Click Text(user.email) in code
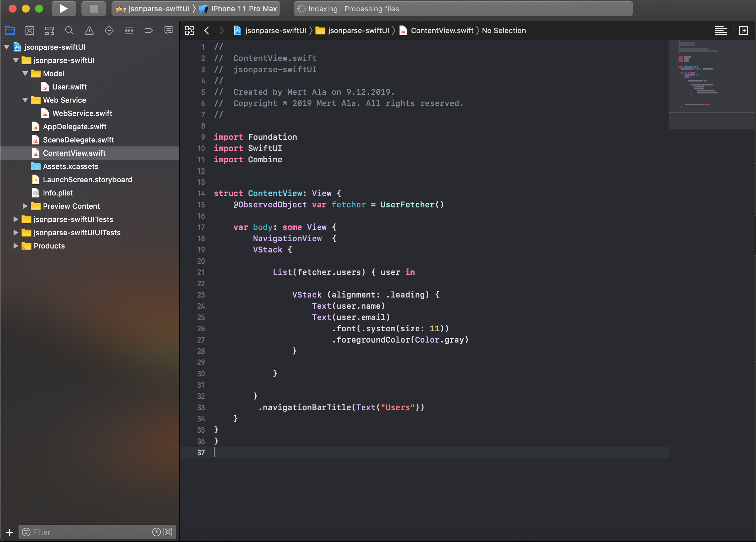 pyautogui.click(x=351, y=317)
